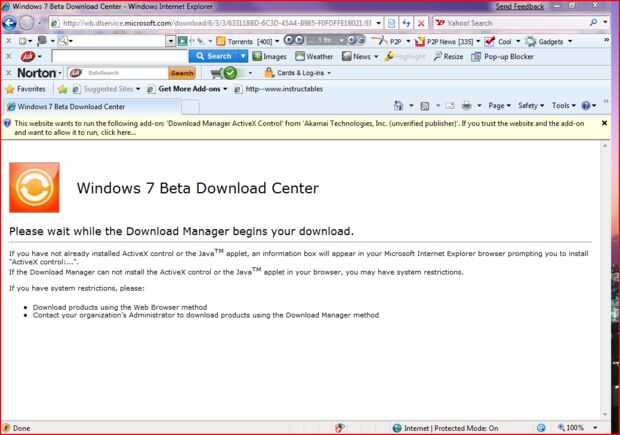This screenshot has width=620, height=435.
Task: Click the orange Norton Search button
Action: click(182, 73)
